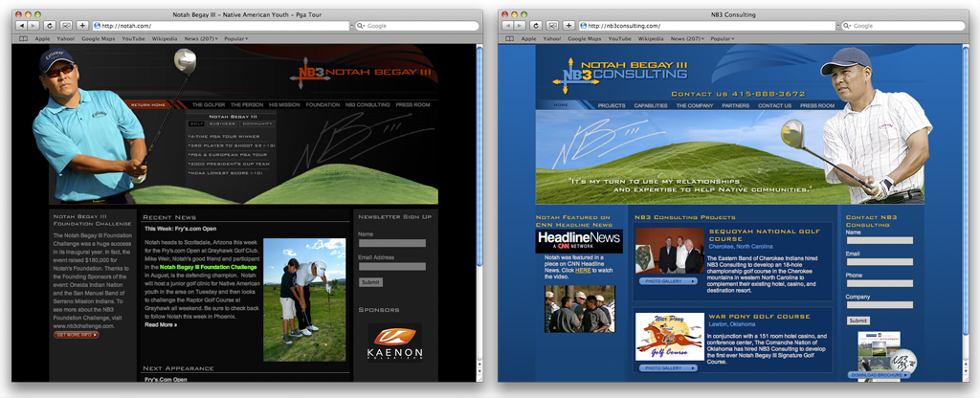
Task: Open bookmarks book icon in notah.com window
Action: coord(23,38)
